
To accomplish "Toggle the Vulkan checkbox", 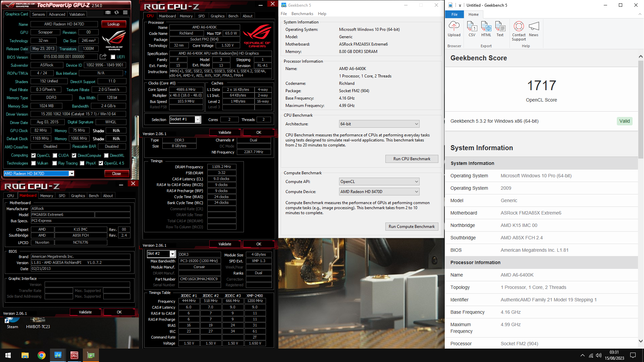I will coord(34,163).
